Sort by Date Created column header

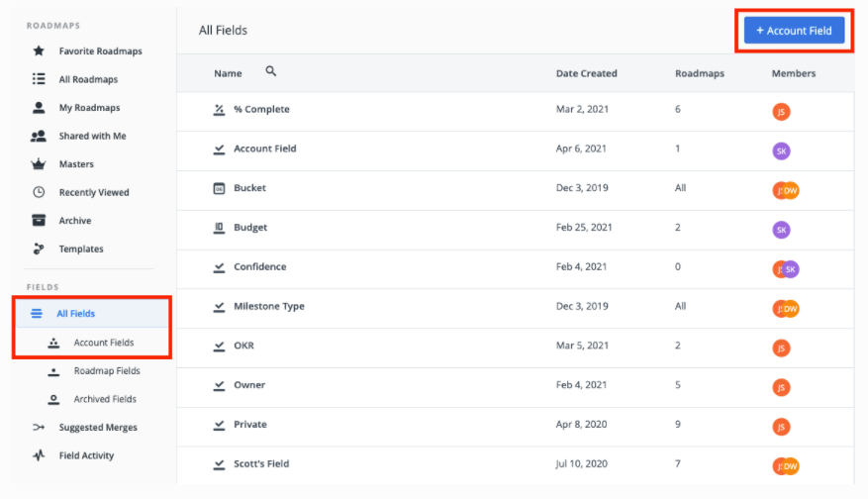pos(586,73)
